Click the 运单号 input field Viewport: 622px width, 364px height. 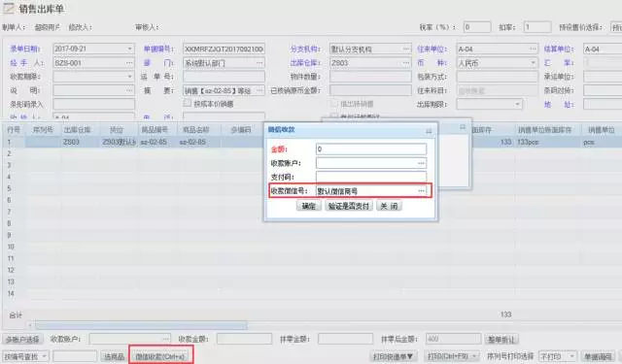point(224,77)
